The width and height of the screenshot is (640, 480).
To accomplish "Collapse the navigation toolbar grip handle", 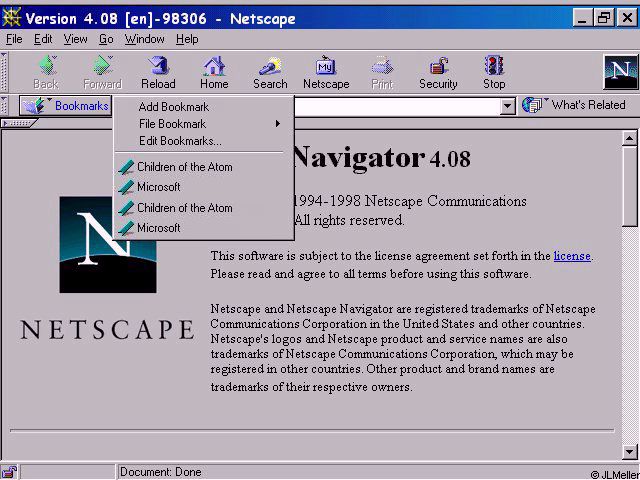I will pyautogui.click(x=4, y=72).
